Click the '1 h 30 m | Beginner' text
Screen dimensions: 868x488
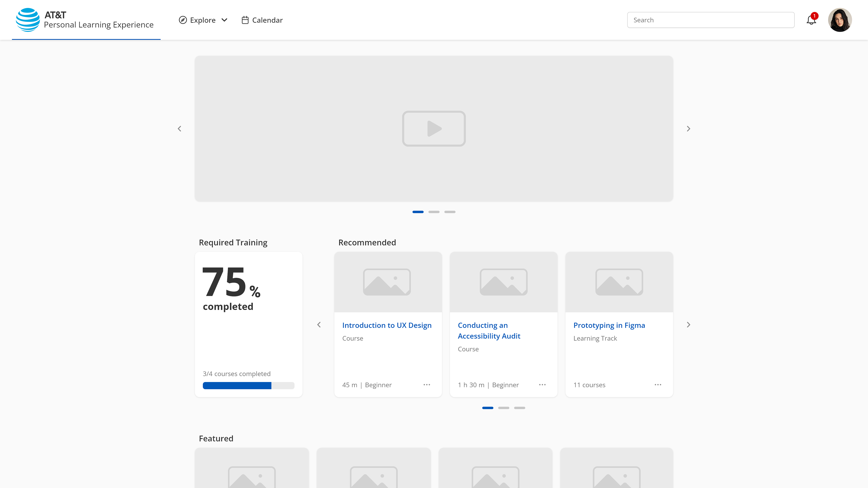pyautogui.click(x=488, y=385)
